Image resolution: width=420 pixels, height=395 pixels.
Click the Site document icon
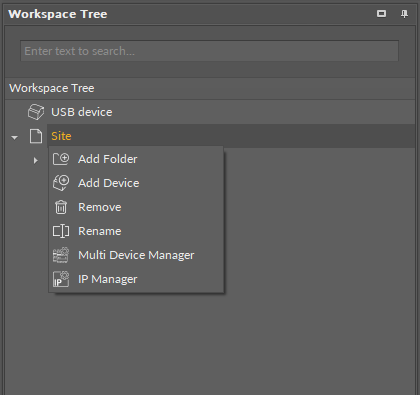click(36, 136)
